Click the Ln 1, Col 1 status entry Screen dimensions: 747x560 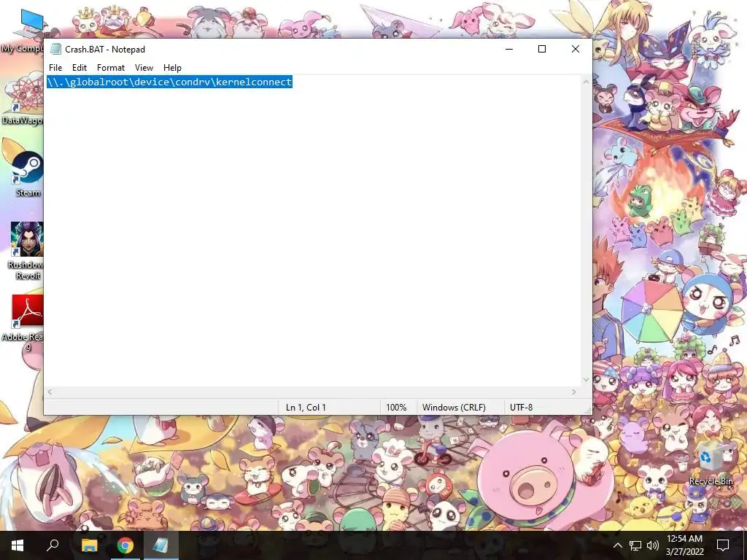tap(306, 408)
